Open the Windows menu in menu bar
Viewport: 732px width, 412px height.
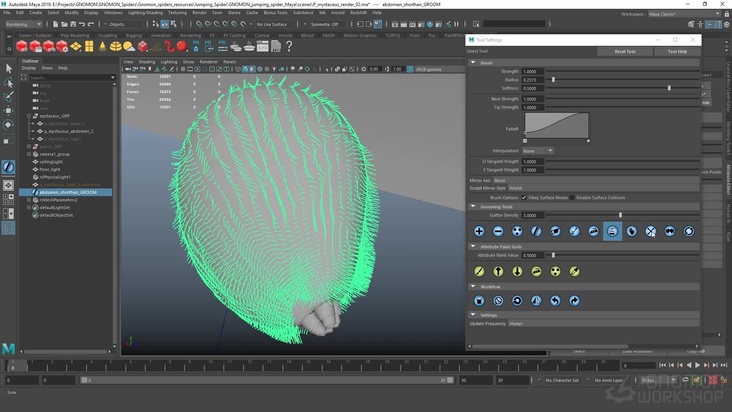(113, 13)
